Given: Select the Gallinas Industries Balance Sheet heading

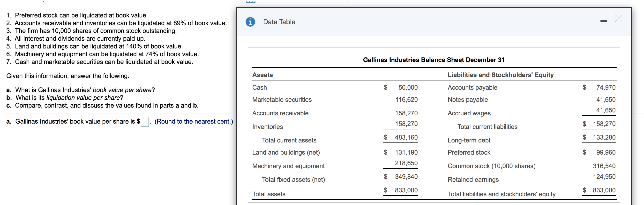Looking at the screenshot, I should click(x=434, y=60).
